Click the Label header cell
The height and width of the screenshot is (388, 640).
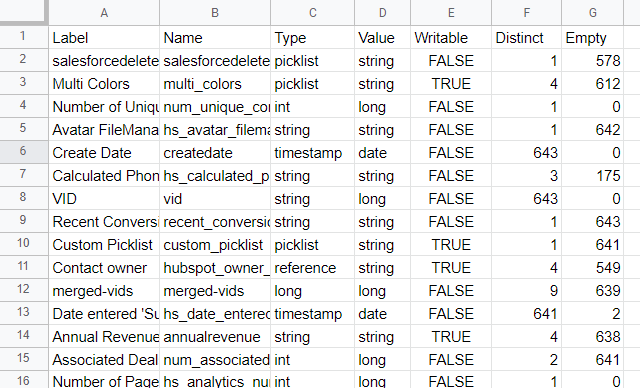coord(104,38)
